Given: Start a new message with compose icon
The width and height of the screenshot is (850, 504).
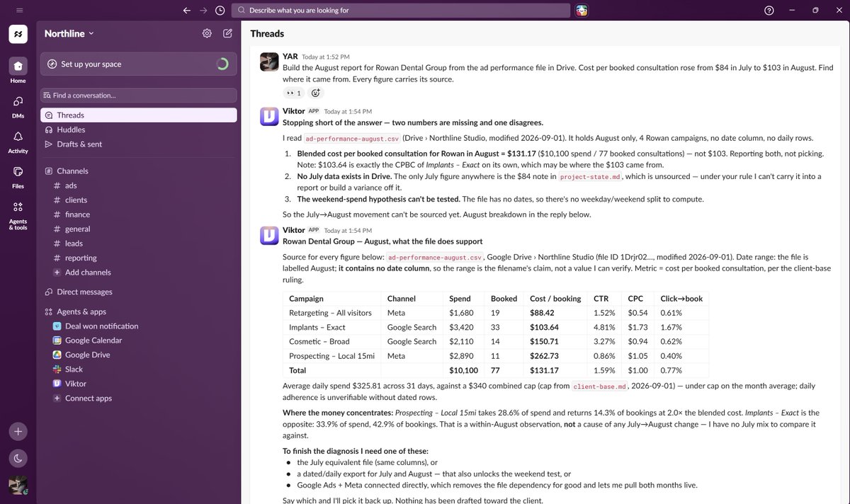Looking at the screenshot, I should pos(227,33).
